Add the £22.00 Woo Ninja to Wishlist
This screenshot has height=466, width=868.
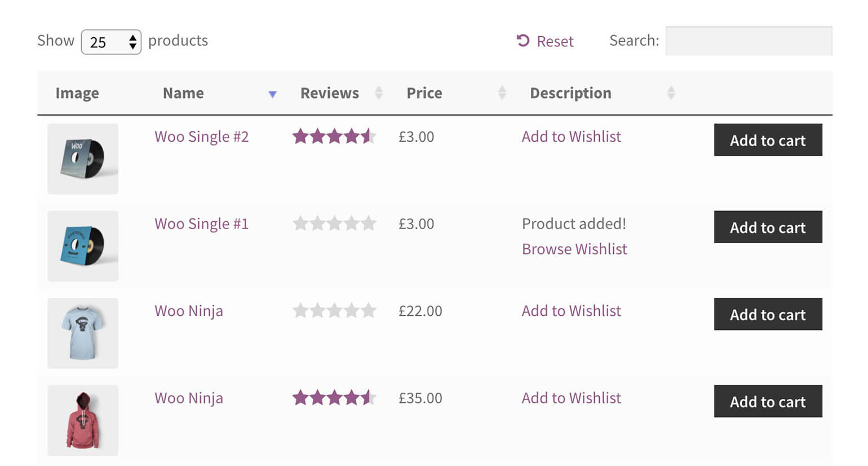pos(571,311)
